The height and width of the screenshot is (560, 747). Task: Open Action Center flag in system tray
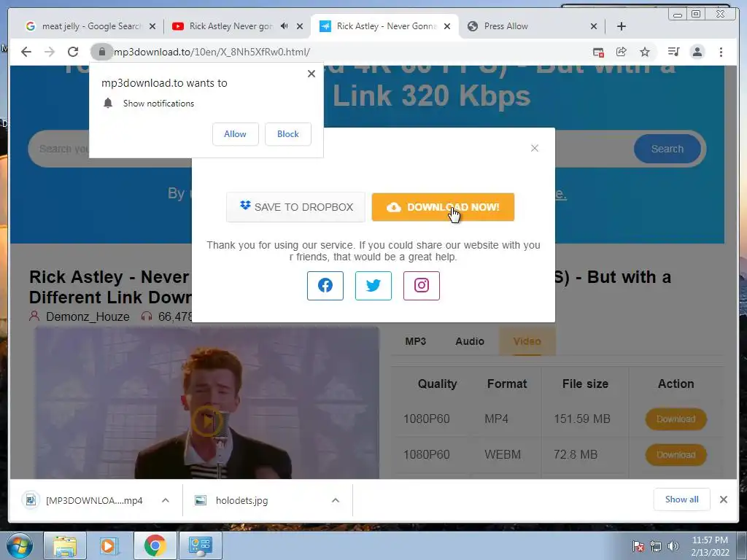(638, 546)
